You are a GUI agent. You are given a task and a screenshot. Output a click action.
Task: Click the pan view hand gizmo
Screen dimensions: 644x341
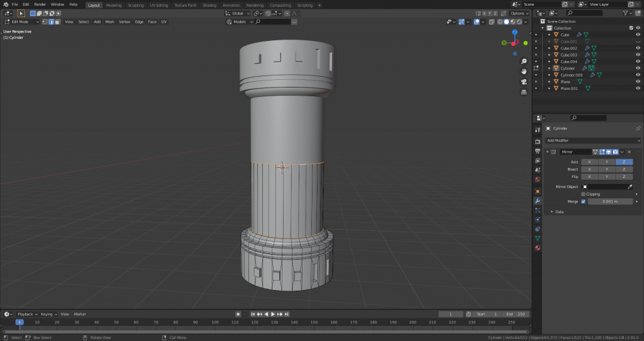(x=524, y=72)
